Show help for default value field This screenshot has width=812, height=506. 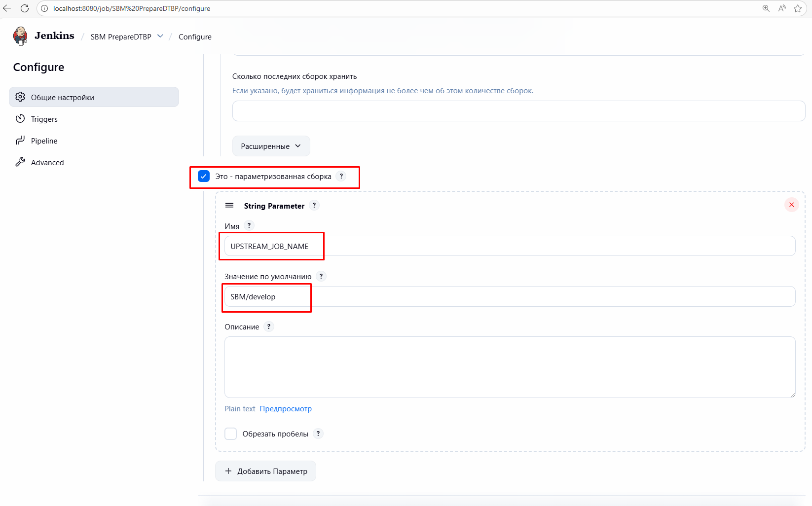[321, 276]
